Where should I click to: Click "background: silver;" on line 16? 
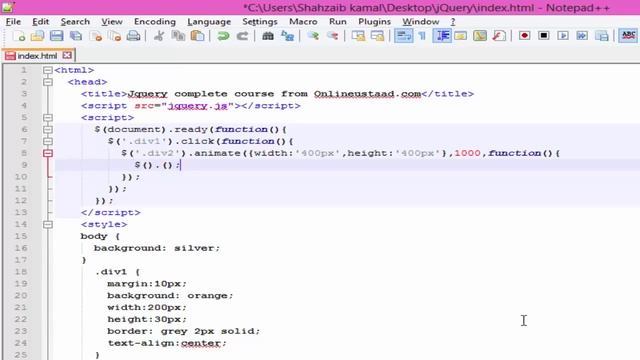pos(157,248)
